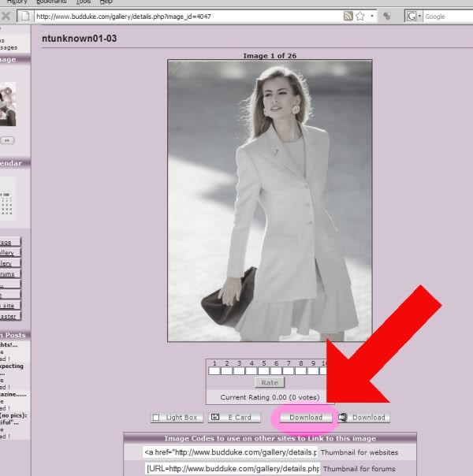Click the zip Download button with file icon
This screenshot has width=473, height=476.
click(363, 417)
